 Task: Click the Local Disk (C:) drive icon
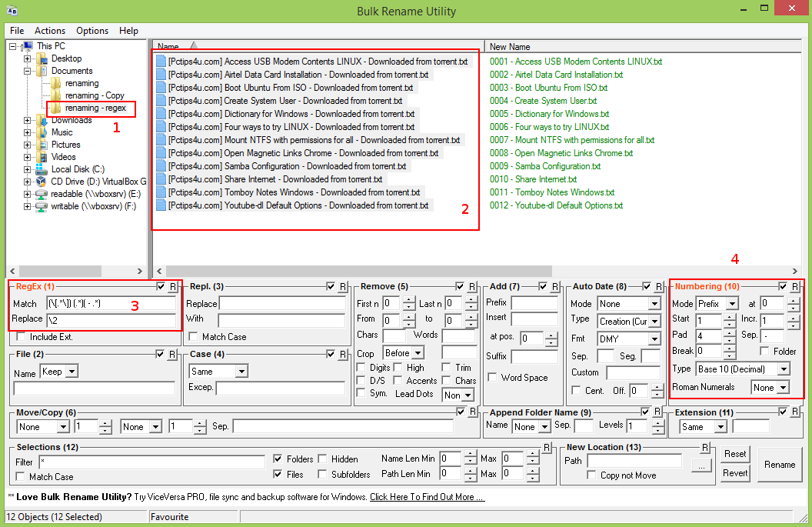42,169
